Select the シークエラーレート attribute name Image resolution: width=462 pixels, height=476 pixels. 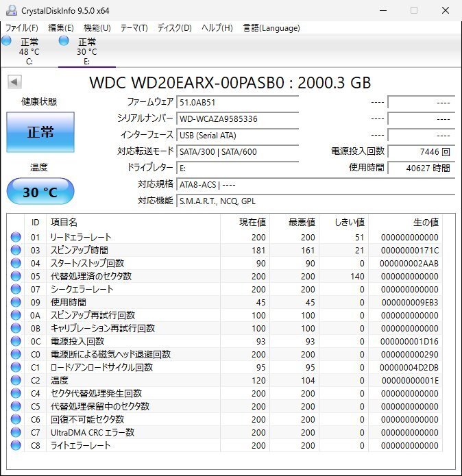click(82, 289)
